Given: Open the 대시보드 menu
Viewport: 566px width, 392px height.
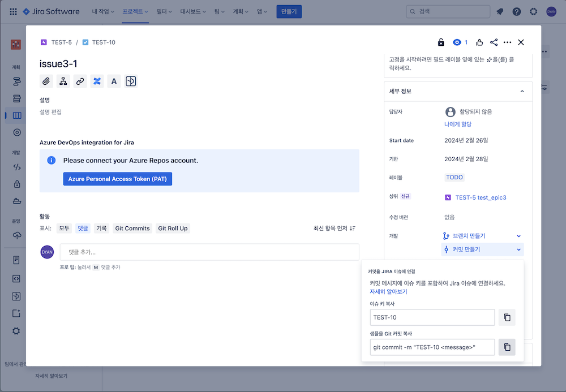Looking at the screenshot, I should 193,11.
